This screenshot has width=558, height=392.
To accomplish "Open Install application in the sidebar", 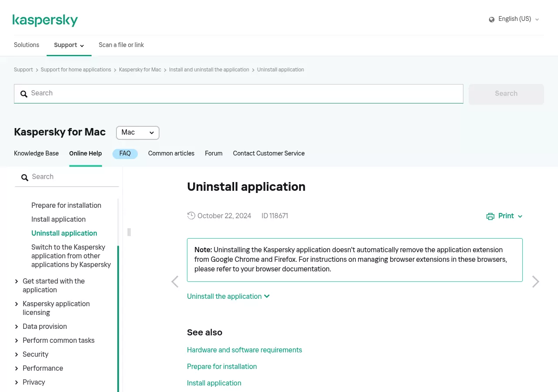I will pyautogui.click(x=58, y=220).
